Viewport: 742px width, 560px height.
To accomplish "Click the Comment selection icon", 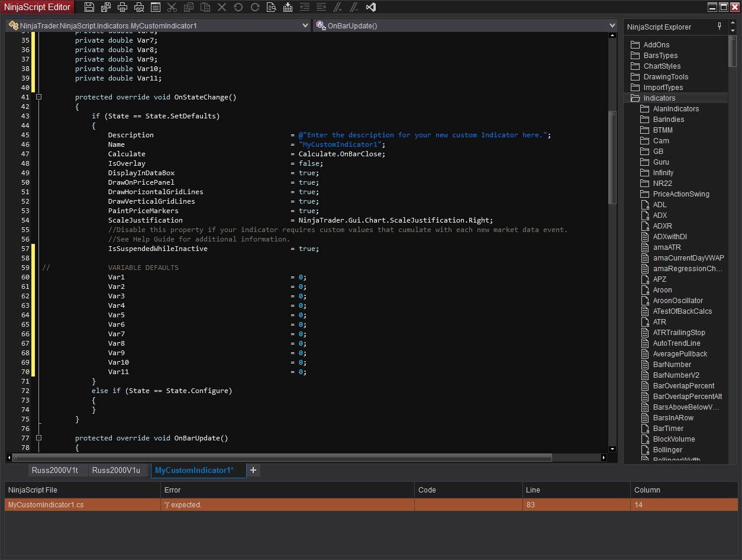I will (x=338, y=8).
